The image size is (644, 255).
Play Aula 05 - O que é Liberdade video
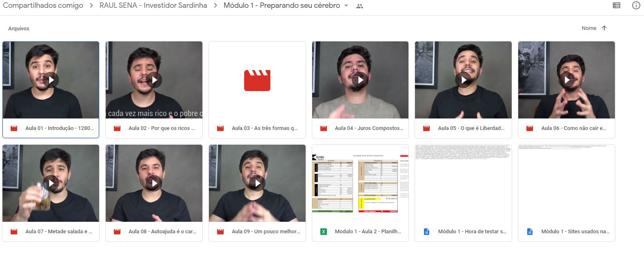coord(463,80)
